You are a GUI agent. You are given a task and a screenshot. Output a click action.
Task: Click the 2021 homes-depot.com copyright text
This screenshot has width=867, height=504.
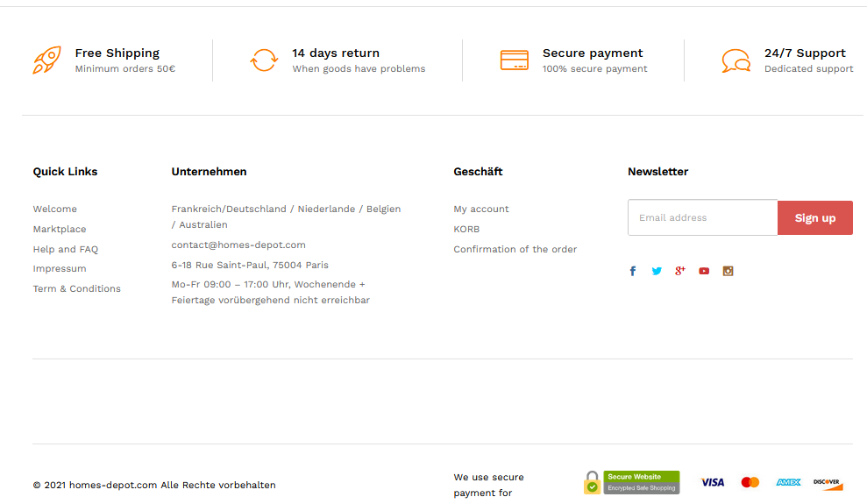click(153, 485)
